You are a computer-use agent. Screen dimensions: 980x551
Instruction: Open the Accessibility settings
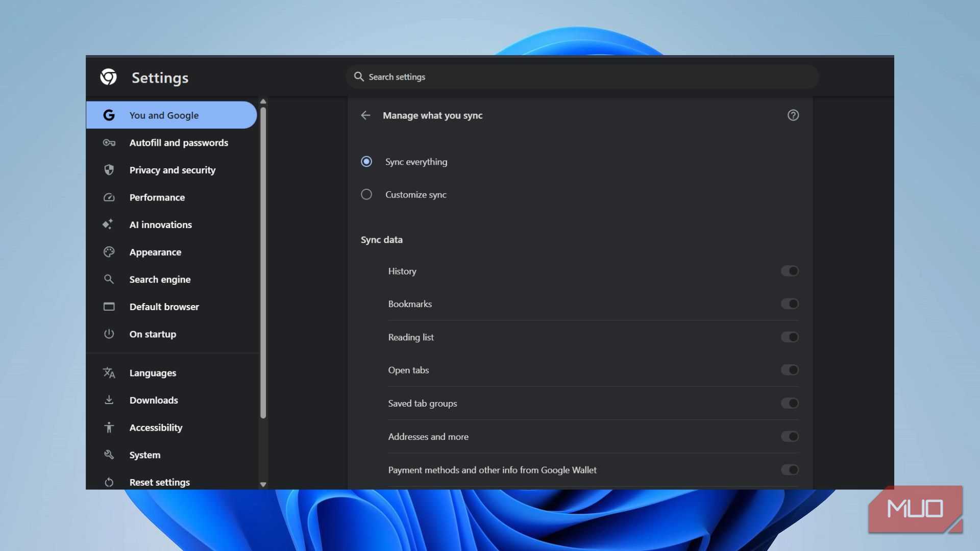point(171,428)
